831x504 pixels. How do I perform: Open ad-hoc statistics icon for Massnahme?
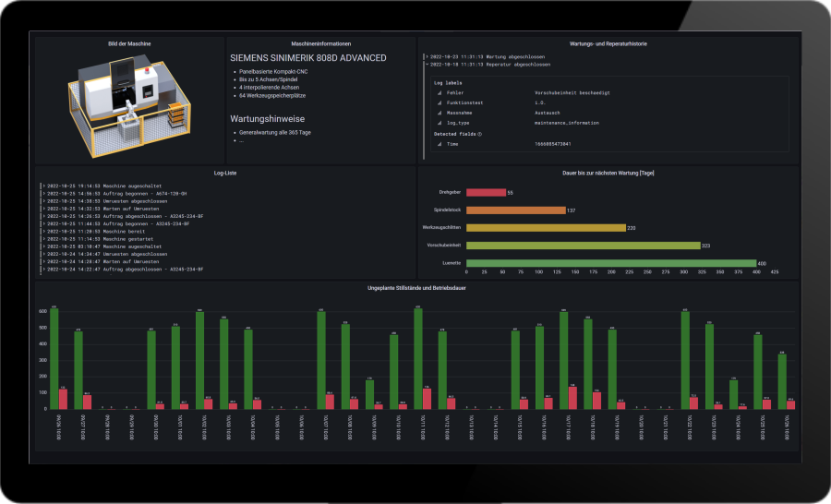pos(440,113)
